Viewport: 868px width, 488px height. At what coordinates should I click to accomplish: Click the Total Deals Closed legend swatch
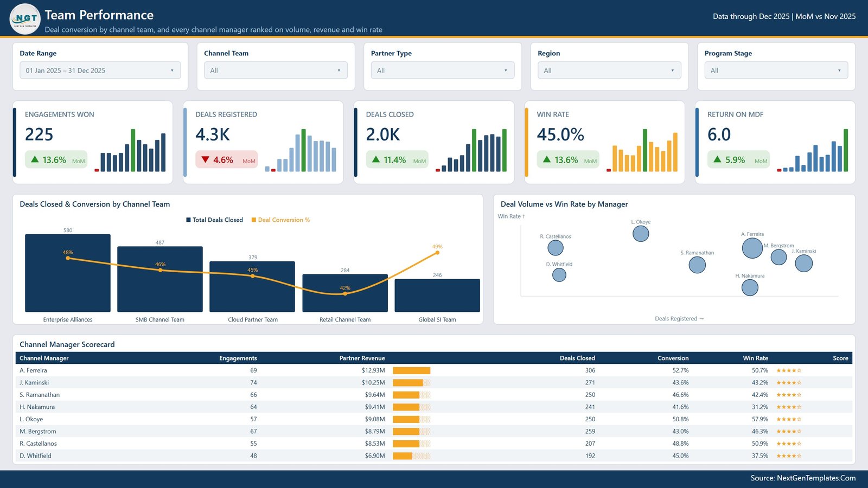[x=188, y=220]
